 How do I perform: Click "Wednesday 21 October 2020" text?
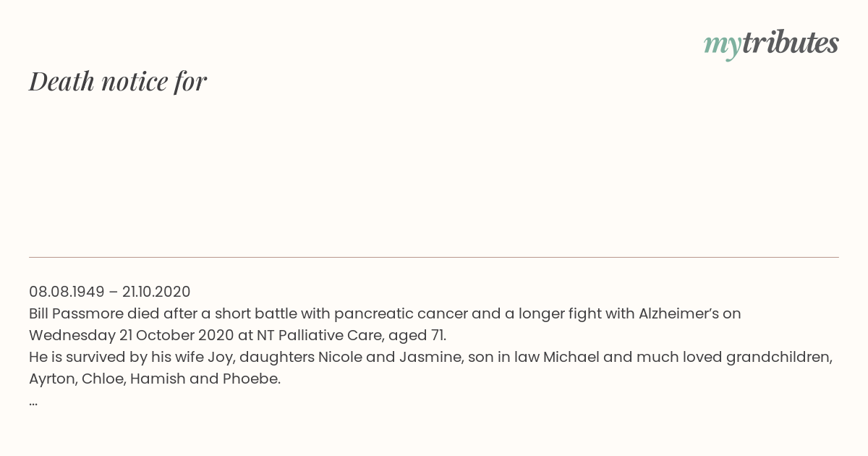point(131,336)
